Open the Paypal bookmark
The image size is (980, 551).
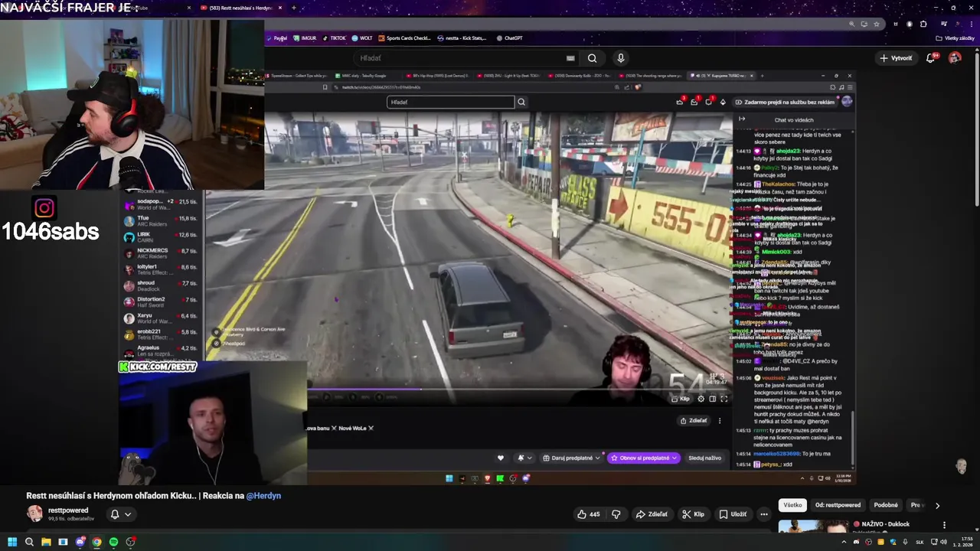[277, 38]
